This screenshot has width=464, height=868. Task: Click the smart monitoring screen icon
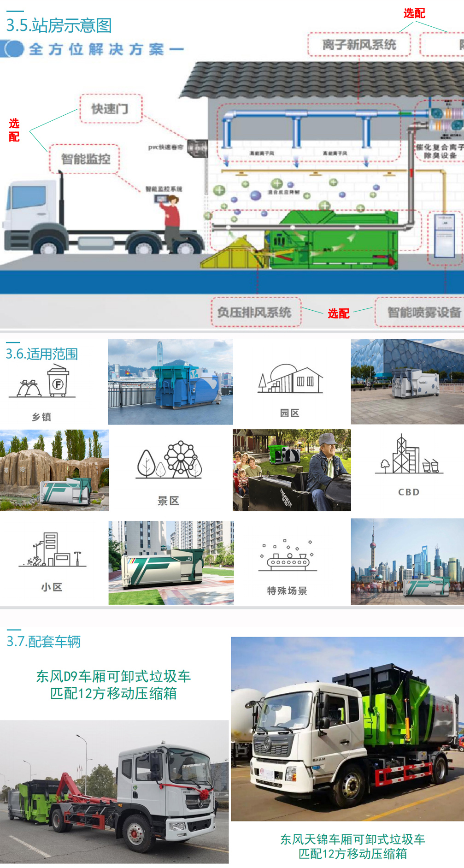pyautogui.click(x=162, y=199)
